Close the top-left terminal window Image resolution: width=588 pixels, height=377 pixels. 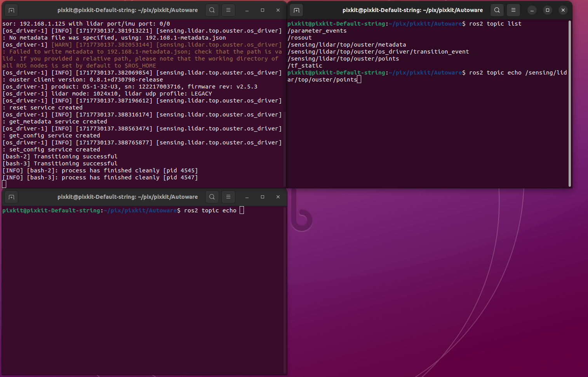(278, 10)
